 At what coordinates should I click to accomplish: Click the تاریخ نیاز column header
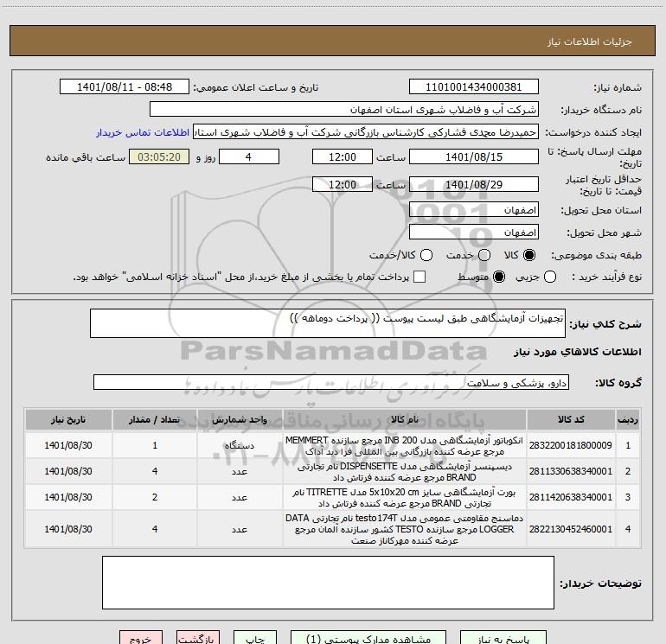[x=68, y=420]
